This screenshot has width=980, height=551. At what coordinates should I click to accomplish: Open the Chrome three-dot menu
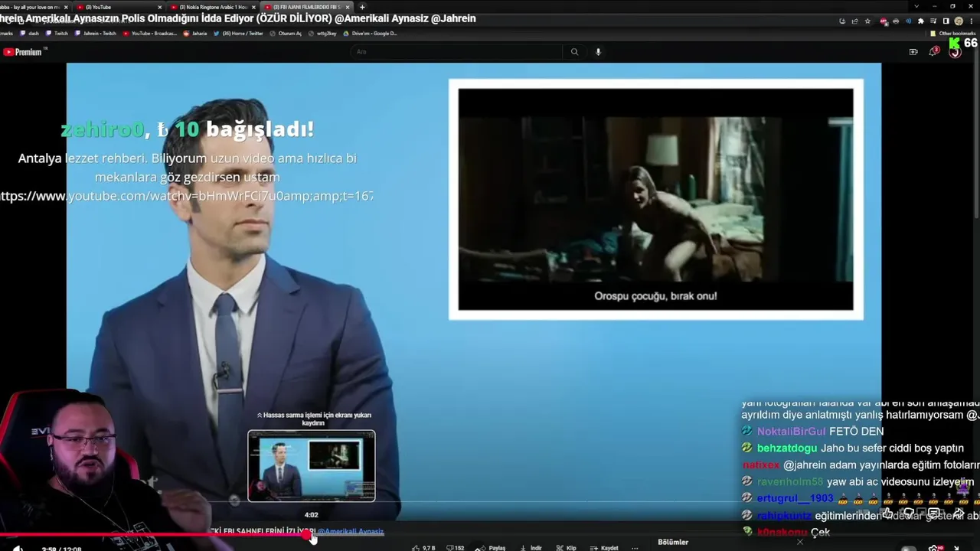(x=972, y=21)
